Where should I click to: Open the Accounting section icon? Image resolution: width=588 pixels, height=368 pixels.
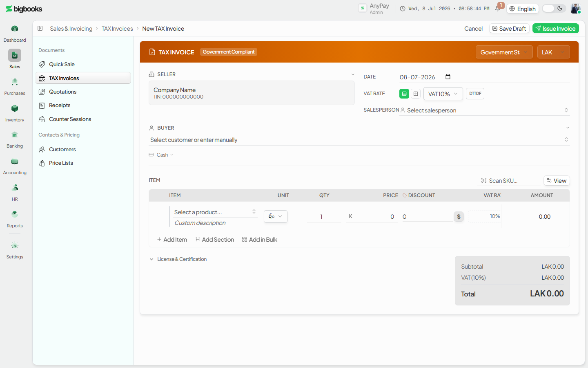(x=15, y=161)
